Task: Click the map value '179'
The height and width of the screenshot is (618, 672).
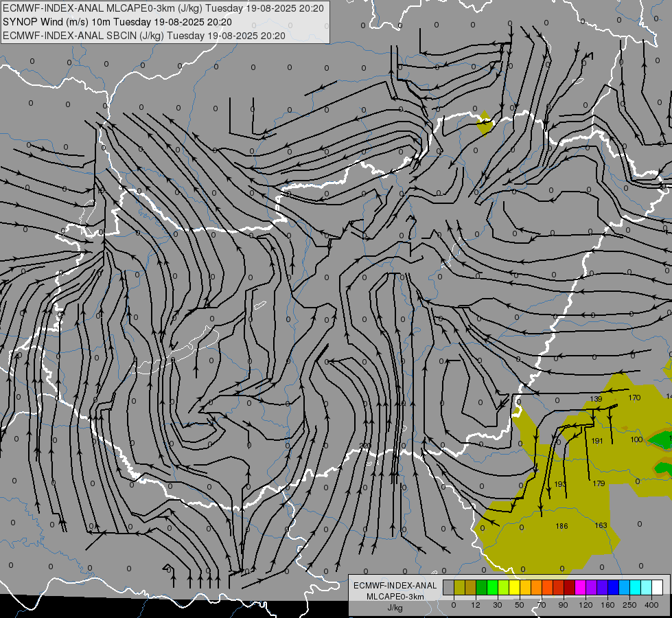Action: point(599,483)
